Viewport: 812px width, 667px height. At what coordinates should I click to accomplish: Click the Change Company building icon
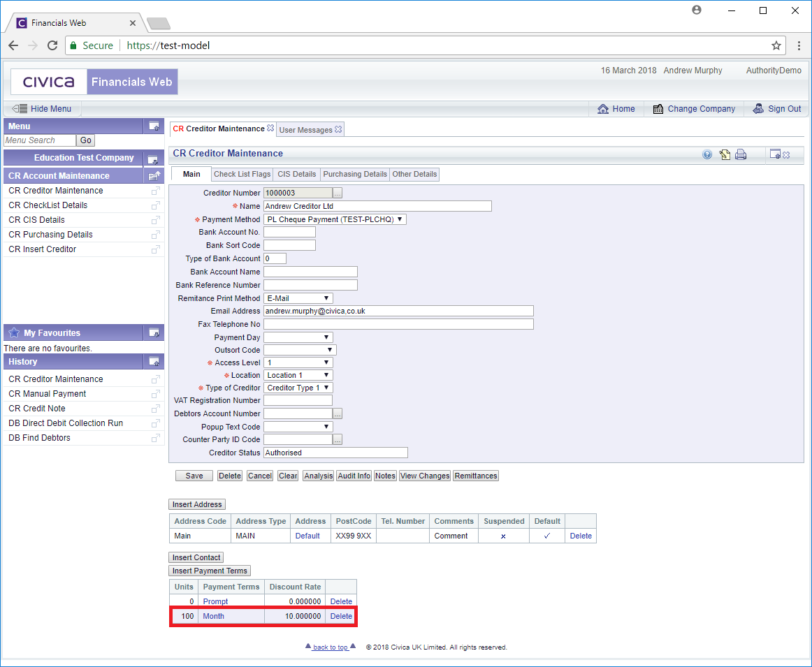click(x=658, y=109)
